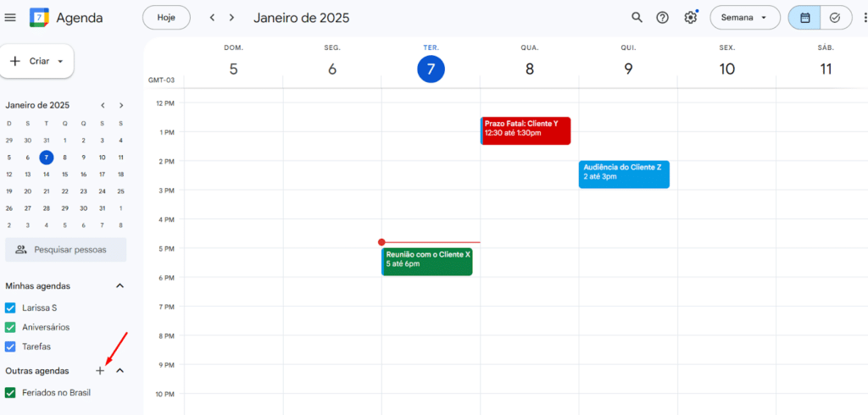Click the Pesquisar pessoas search field

(x=66, y=250)
